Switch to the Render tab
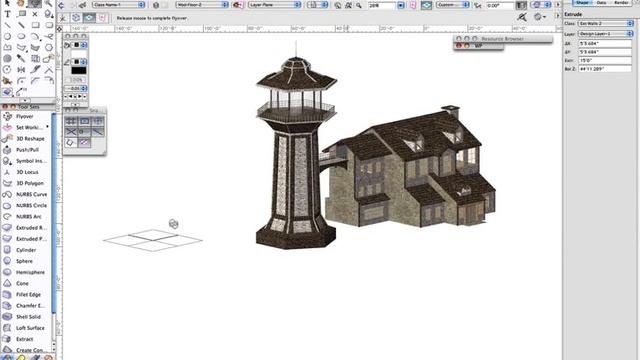 point(621,2)
